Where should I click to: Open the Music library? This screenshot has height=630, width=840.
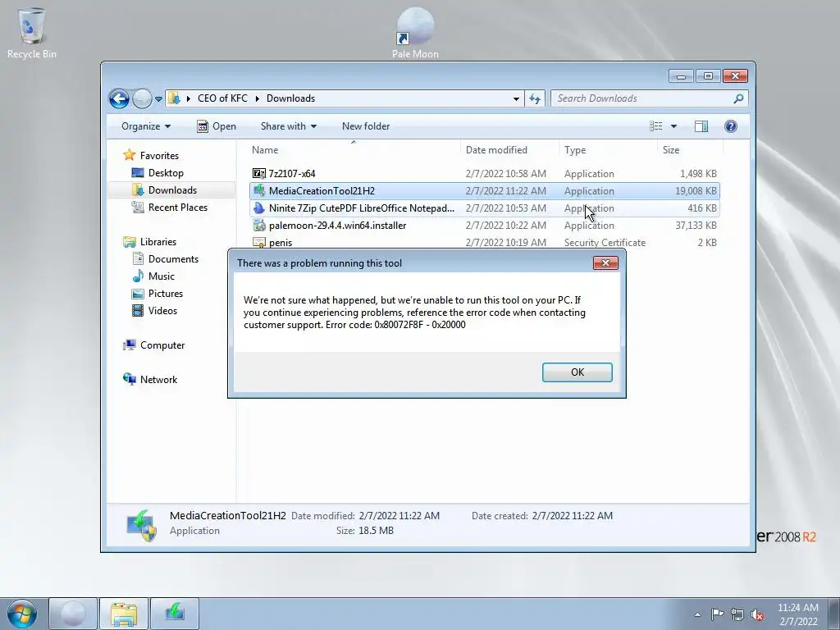point(162,276)
